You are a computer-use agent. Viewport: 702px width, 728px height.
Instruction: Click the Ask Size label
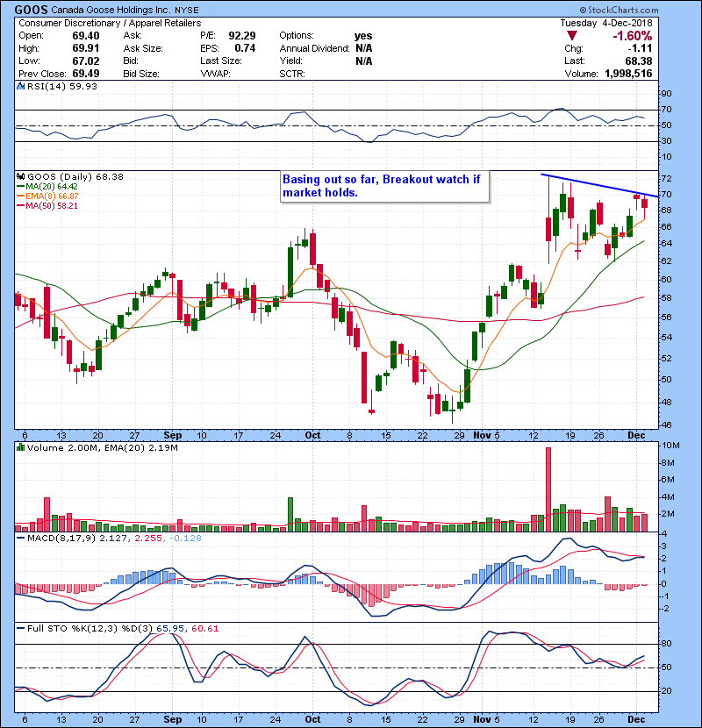point(143,48)
